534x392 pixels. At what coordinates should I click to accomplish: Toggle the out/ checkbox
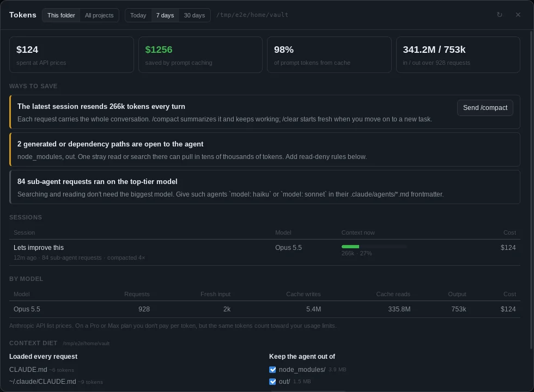[x=272, y=382]
